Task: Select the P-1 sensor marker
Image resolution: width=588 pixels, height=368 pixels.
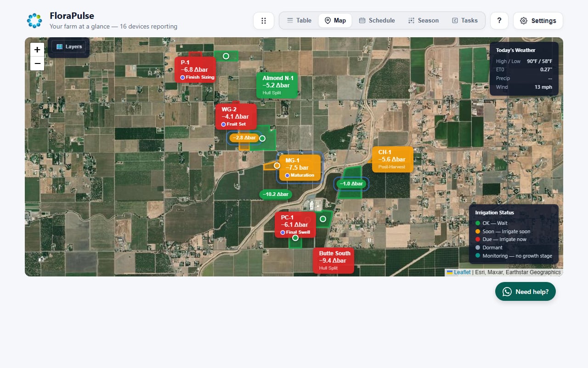Action: coord(195,69)
